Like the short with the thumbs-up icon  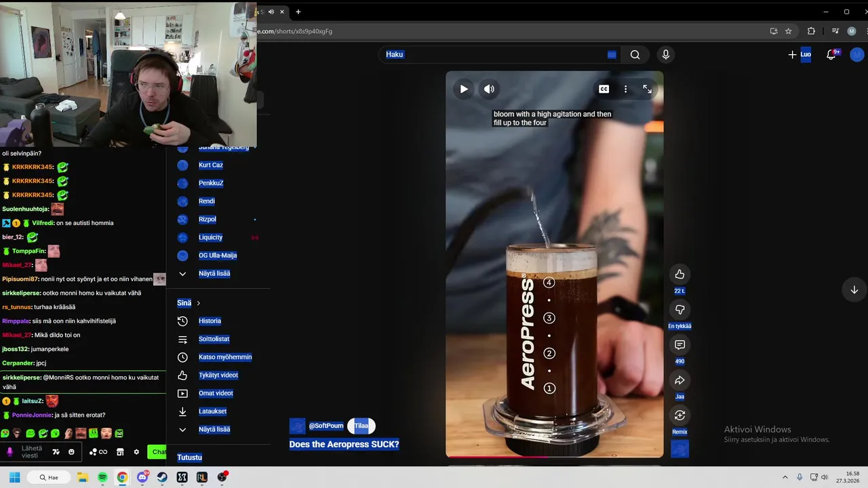(x=679, y=274)
